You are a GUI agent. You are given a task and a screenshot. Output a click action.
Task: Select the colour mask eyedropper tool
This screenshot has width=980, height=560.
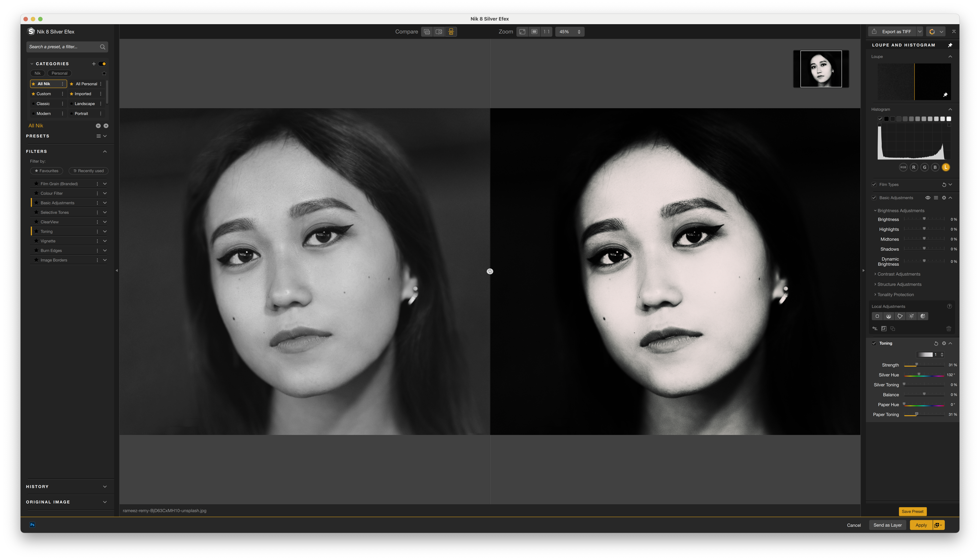click(923, 316)
